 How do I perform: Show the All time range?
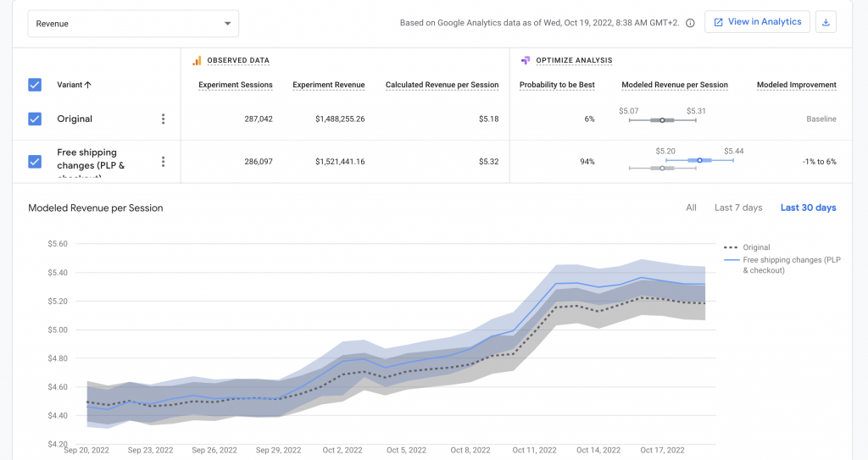[691, 208]
